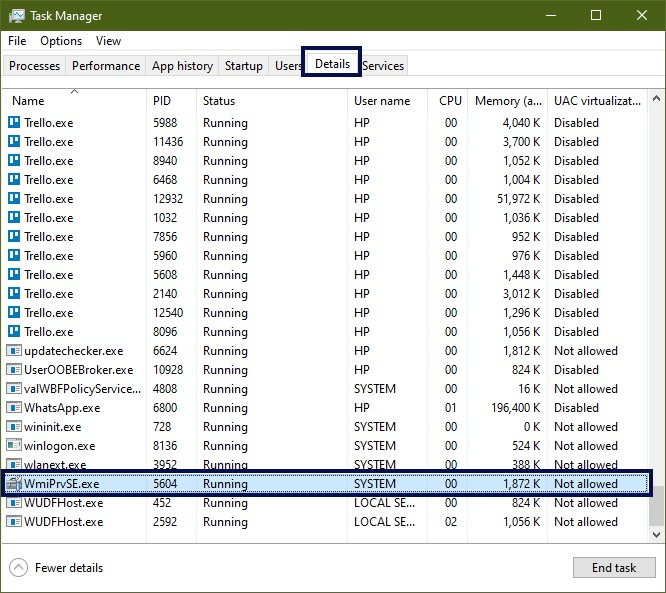
Task: Click the Task Manager title bar icon
Action: coord(17,16)
